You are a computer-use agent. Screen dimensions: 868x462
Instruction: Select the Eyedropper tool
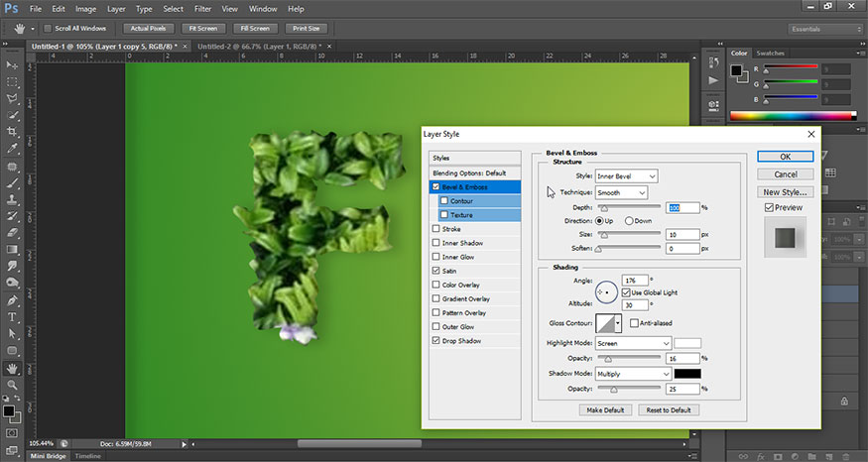coord(13,149)
